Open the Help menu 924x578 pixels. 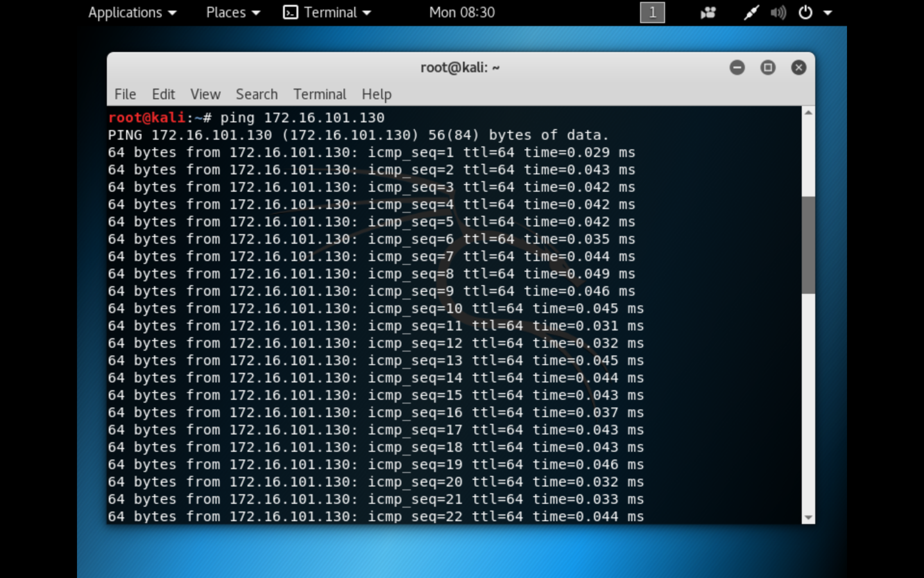376,94
